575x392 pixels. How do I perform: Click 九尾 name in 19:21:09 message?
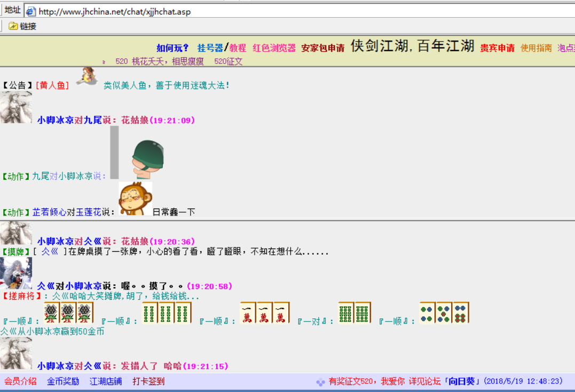coord(92,120)
